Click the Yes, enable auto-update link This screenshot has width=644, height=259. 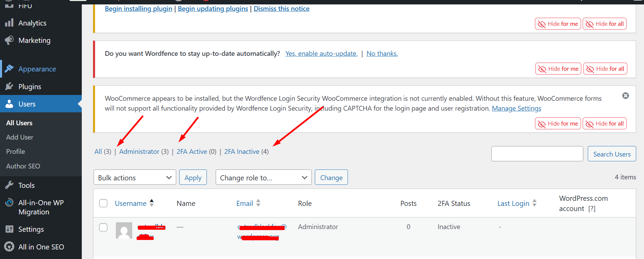click(321, 53)
